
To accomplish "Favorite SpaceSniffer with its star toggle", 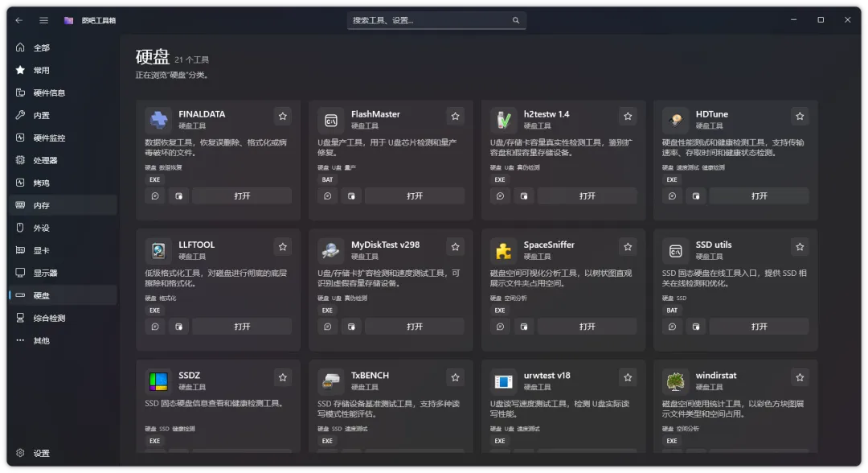I will point(628,247).
